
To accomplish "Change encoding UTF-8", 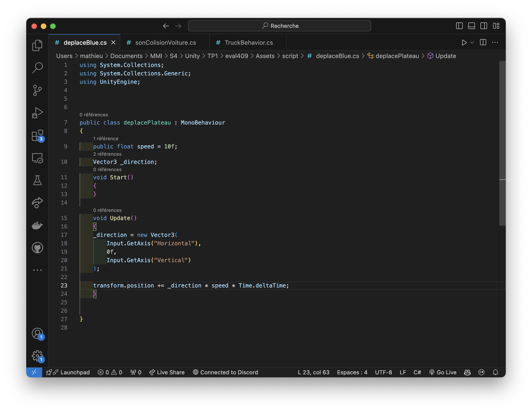I will [x=383, y=372].
